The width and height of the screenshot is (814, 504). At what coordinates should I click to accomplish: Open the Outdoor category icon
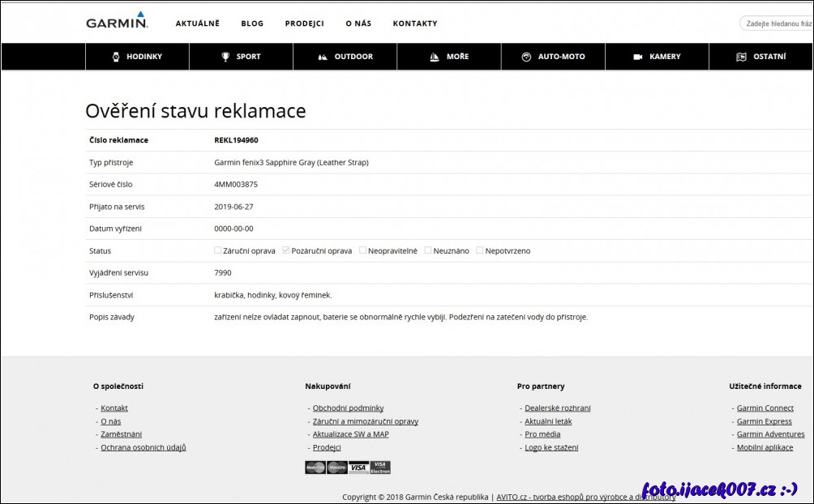[321, 56]
